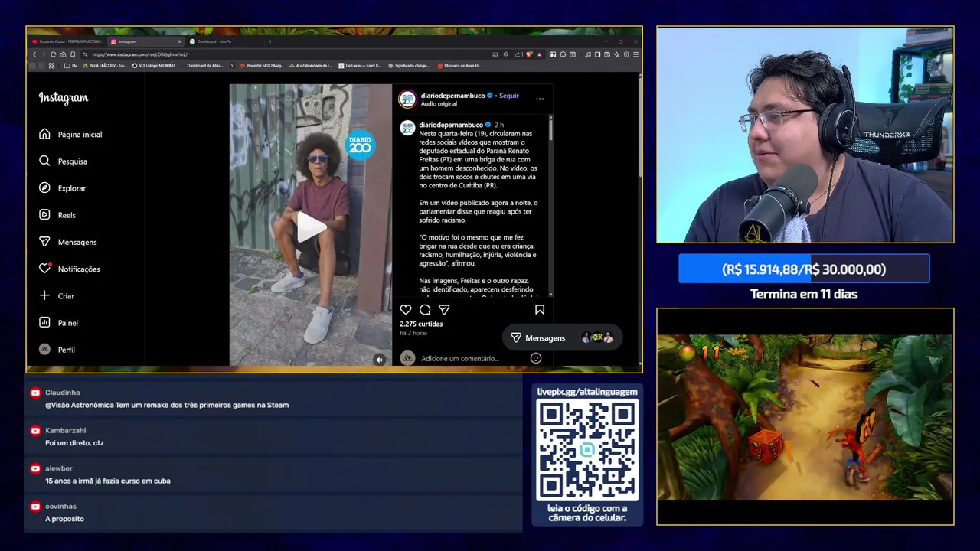Screen dimensions: 980x551
Task: Toggle the browser sidebar panel icon
Action: [x=597, y=54]
